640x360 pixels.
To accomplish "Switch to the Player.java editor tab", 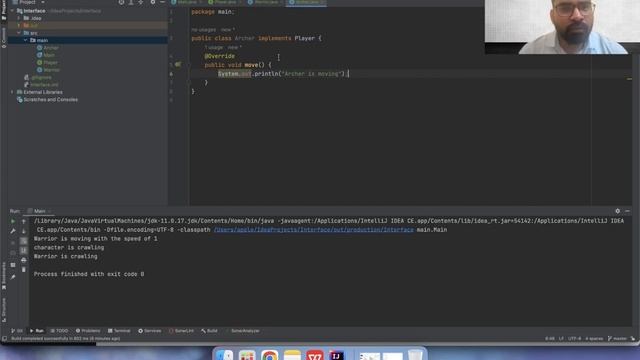I will 225,2.
